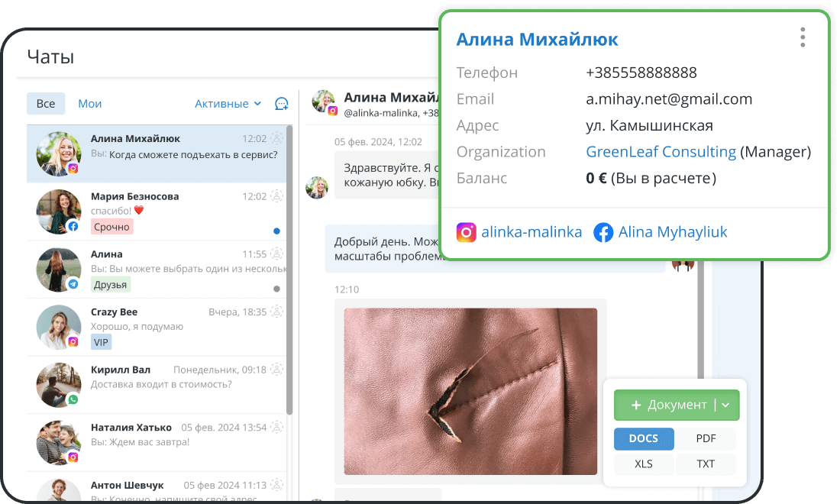Click assign-user icon on Crazy Bee chat
This screenshot has height=504, width=840.
click(277, 312)
